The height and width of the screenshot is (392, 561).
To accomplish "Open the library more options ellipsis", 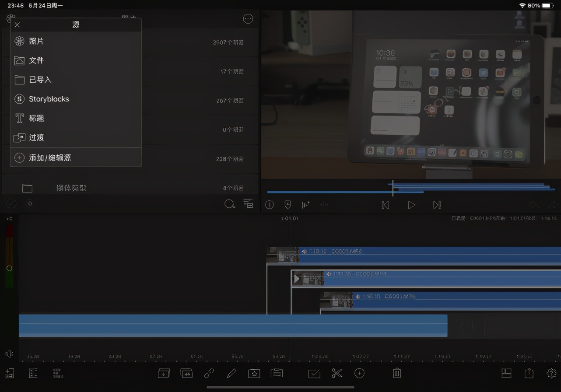I will click(x=248, y=19).
